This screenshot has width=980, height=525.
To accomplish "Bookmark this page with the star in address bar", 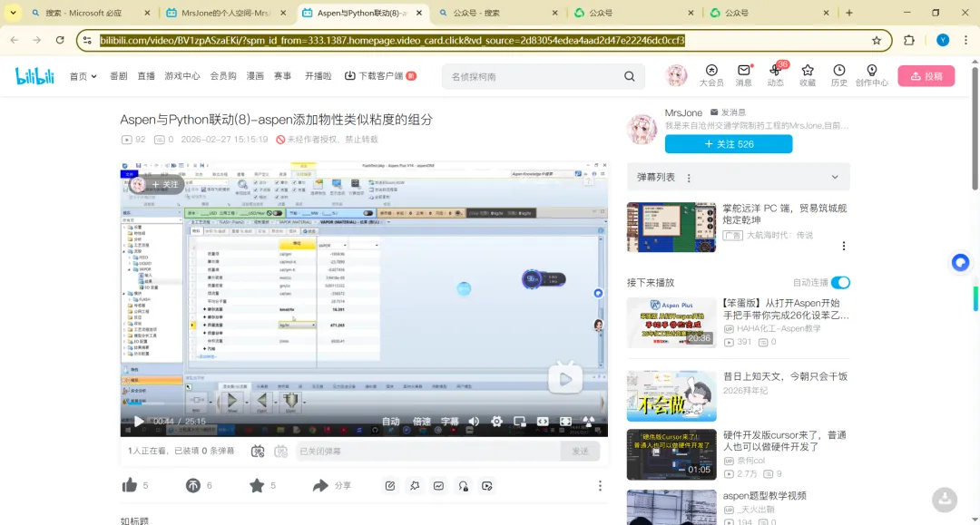I will [877, 41].
